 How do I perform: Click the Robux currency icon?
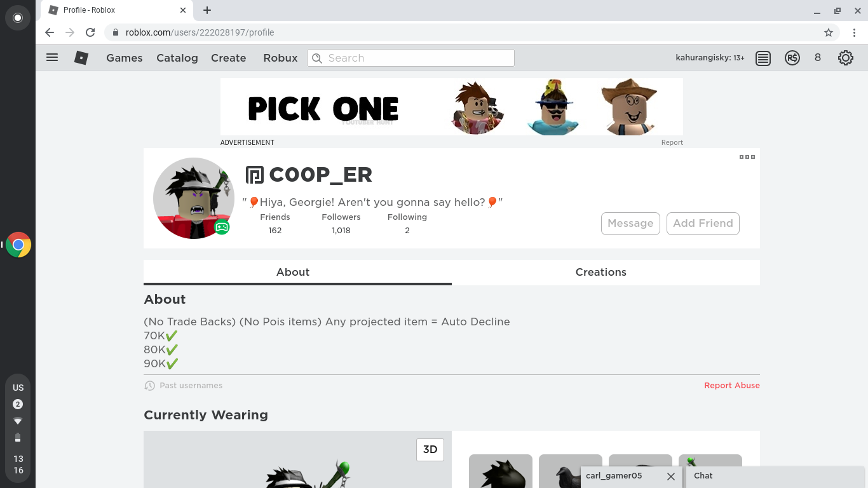792,58
